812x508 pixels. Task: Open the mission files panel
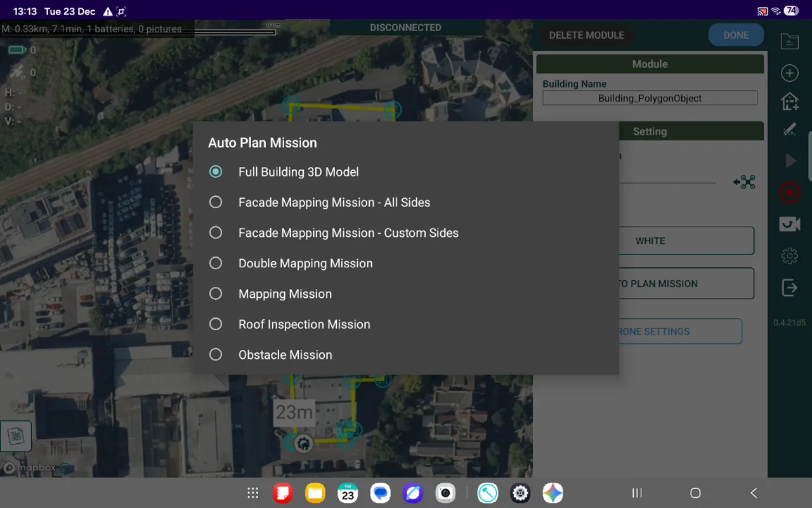(790, 41)
